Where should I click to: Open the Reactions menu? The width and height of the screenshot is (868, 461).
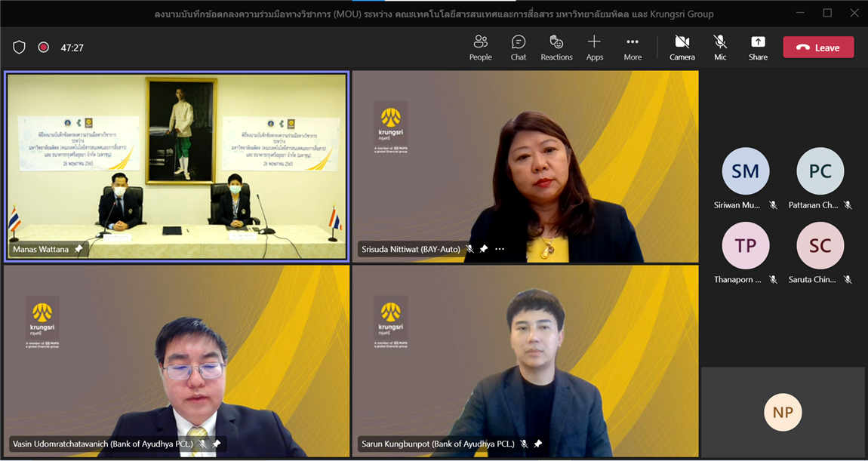[x=556, y=48]
